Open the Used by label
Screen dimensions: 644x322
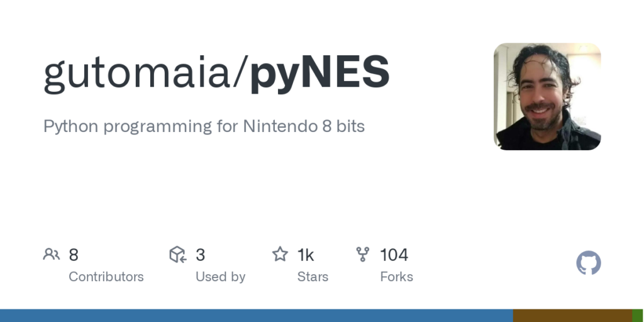220,277
